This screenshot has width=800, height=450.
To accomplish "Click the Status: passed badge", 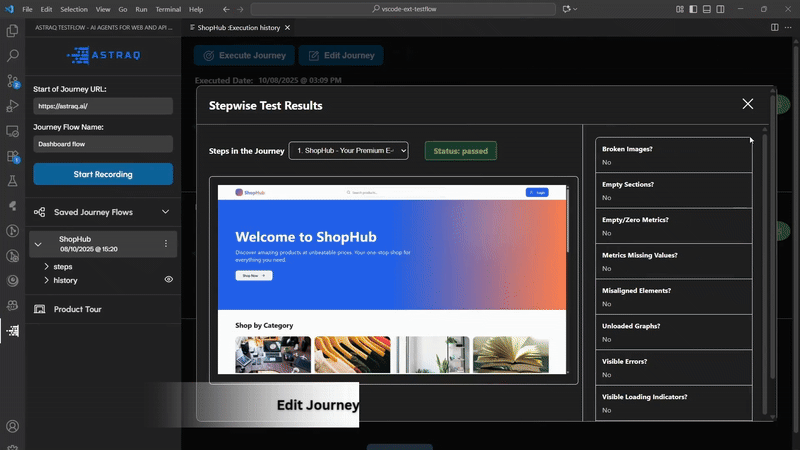I will click(x=461, y=151).
